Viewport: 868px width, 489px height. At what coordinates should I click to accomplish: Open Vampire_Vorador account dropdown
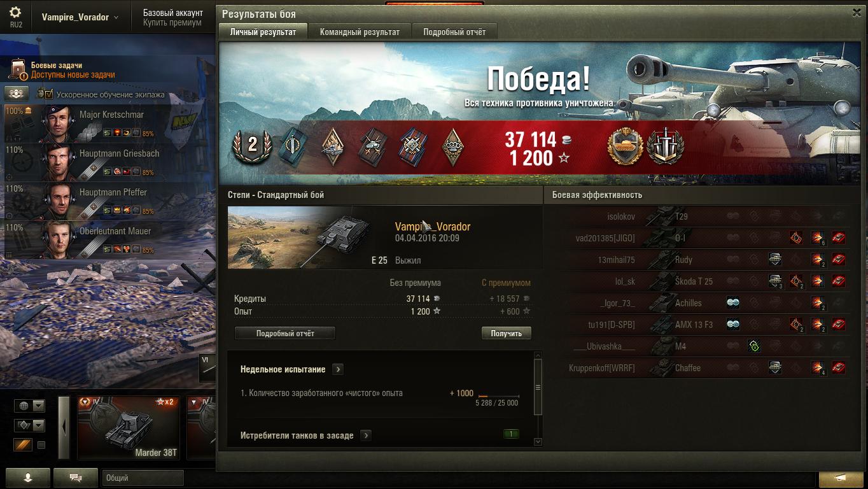pos(80,17)
